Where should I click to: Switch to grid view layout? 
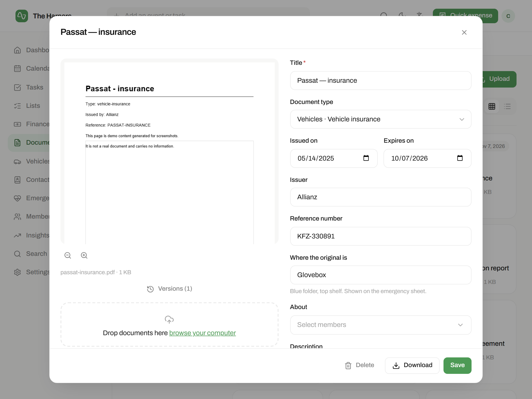coord(492,106)
